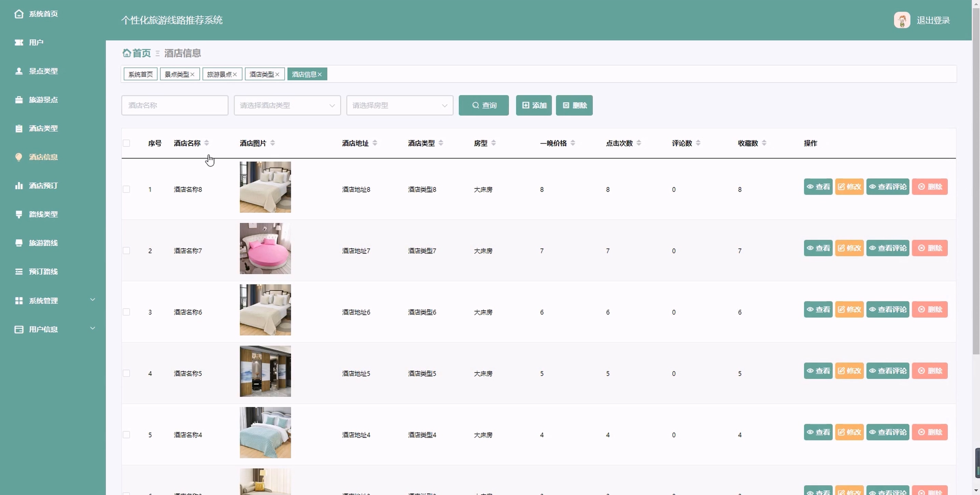980x495 pixels.
Task: Click the 查询 search button
Action: [484, 105]
